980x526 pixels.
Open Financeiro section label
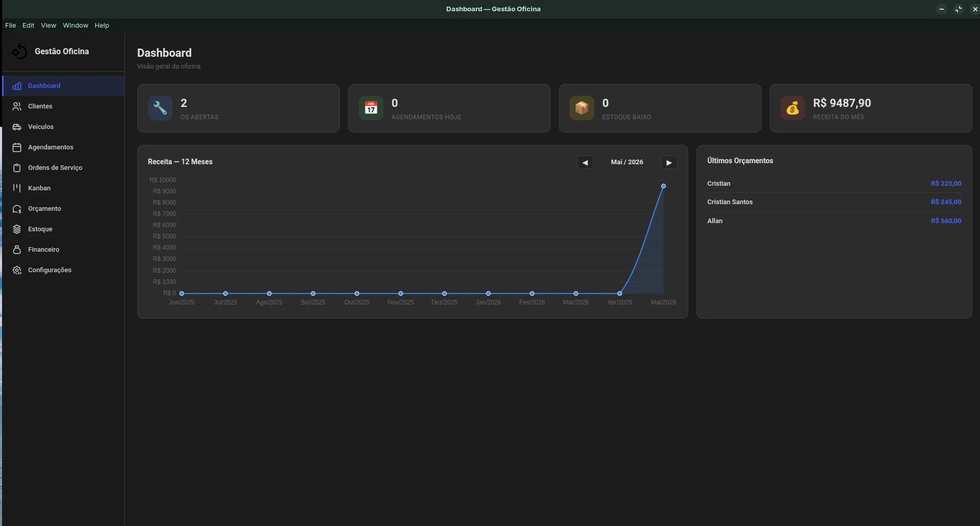(43, 250)
